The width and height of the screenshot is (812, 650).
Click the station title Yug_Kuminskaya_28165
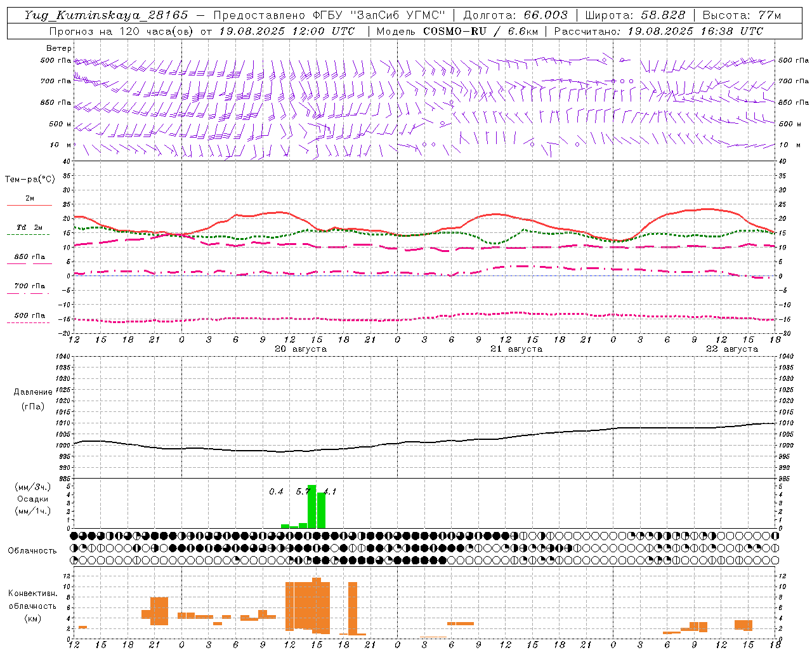pyautogui.click(x=106, y=15)
